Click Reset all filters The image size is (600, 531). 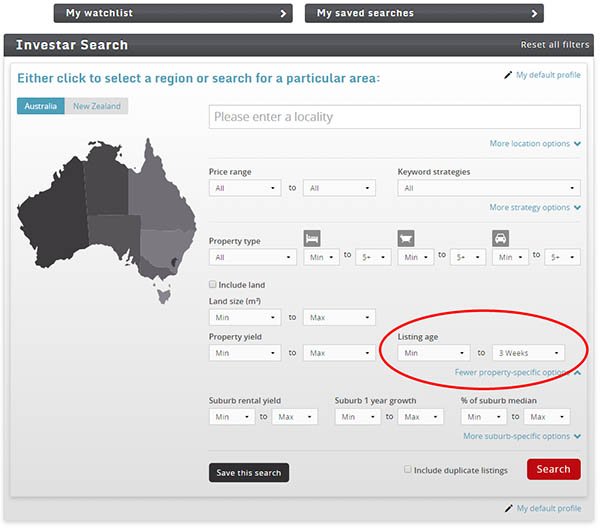[x=555, y=45]
